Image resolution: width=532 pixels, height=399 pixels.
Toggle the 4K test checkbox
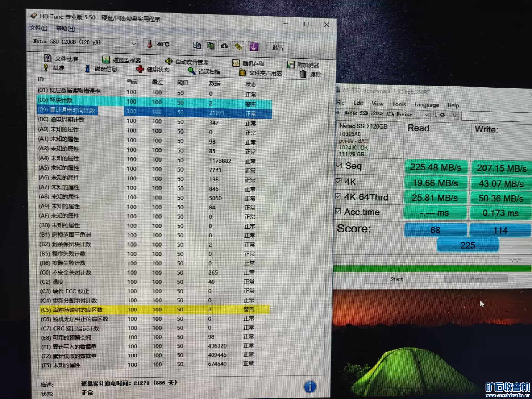click(x=338, y=181)
